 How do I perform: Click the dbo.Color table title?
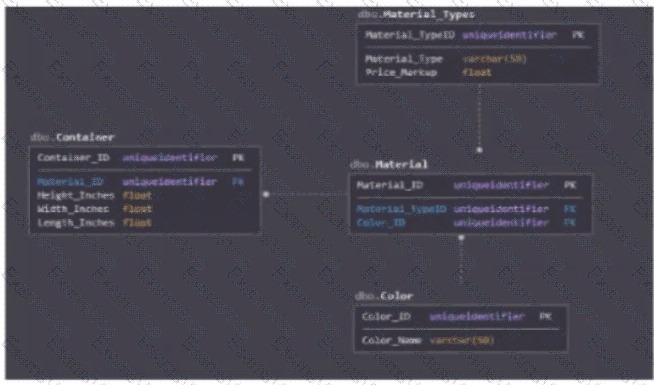click(384, 296)
